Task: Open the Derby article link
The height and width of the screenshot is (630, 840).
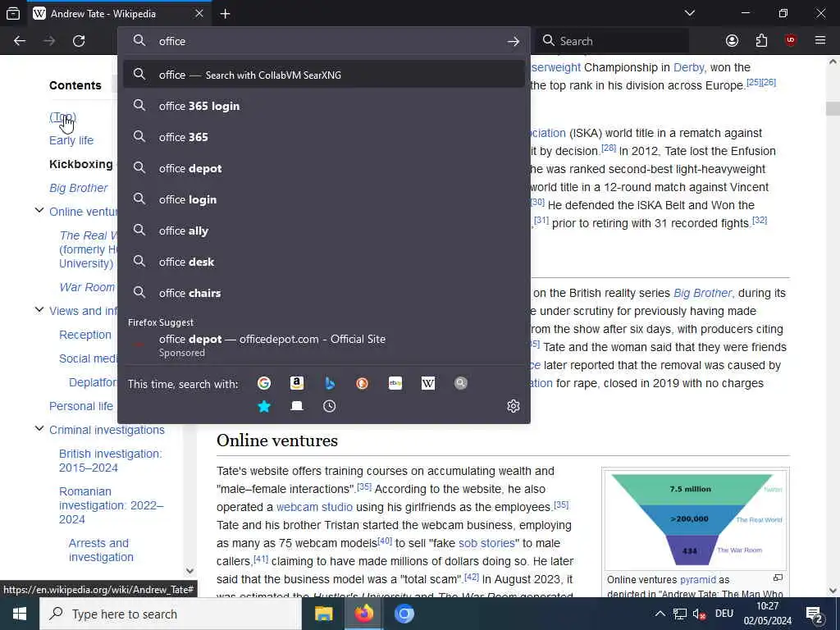Action: tap(688, 67)
